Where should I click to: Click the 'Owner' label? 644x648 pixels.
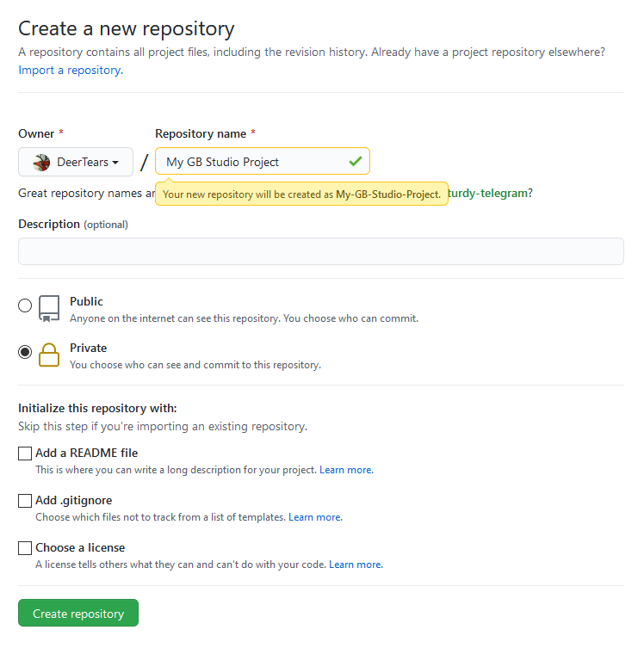tap(36, 134)
